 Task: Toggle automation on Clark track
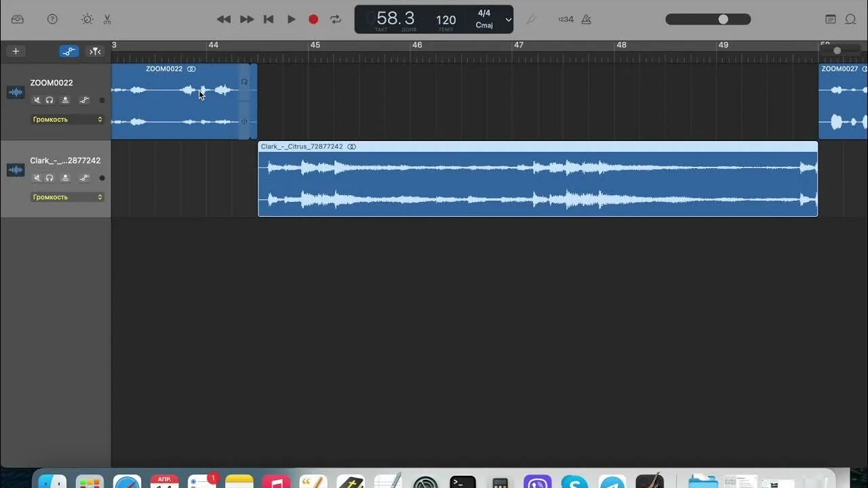pyautogui.click(x=84, y=178)
